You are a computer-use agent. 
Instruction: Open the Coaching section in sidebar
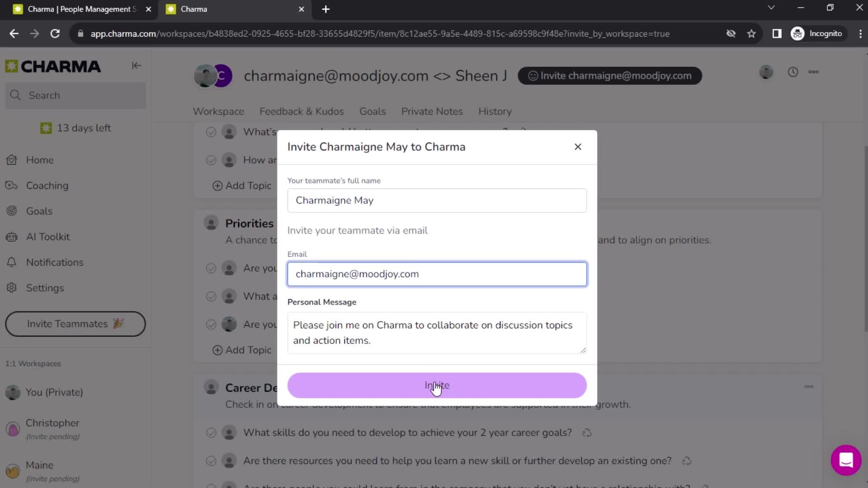pos(47,185)
